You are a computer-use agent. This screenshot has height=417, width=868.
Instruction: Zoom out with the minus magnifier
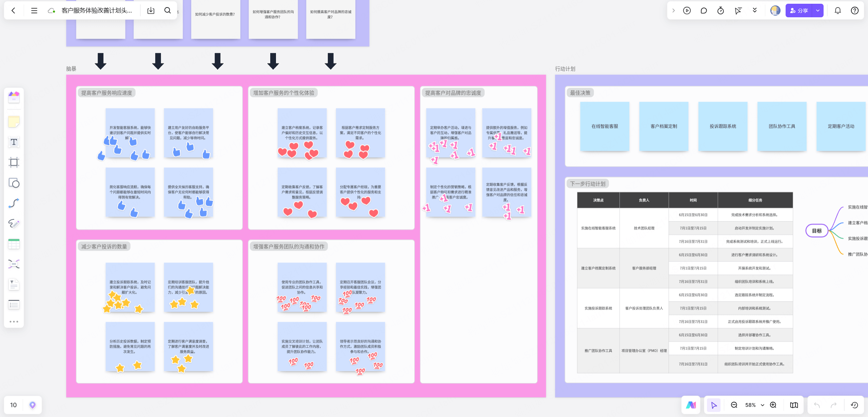734,405
